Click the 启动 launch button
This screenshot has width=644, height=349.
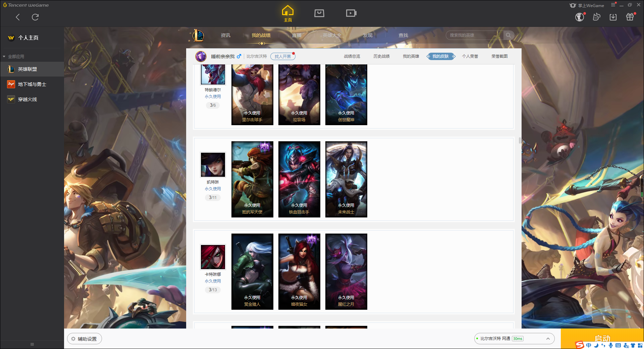[602, 338]
